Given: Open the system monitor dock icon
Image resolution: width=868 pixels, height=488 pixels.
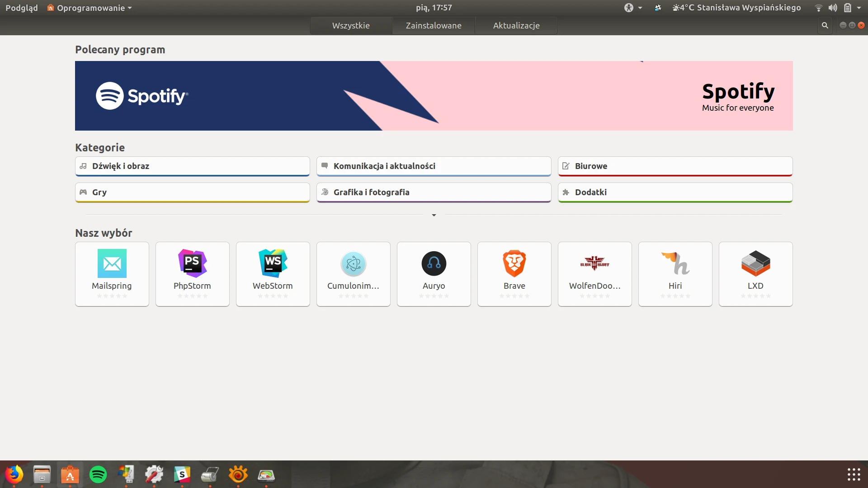Looking at the screenshot, I should (x=266, y=474).
